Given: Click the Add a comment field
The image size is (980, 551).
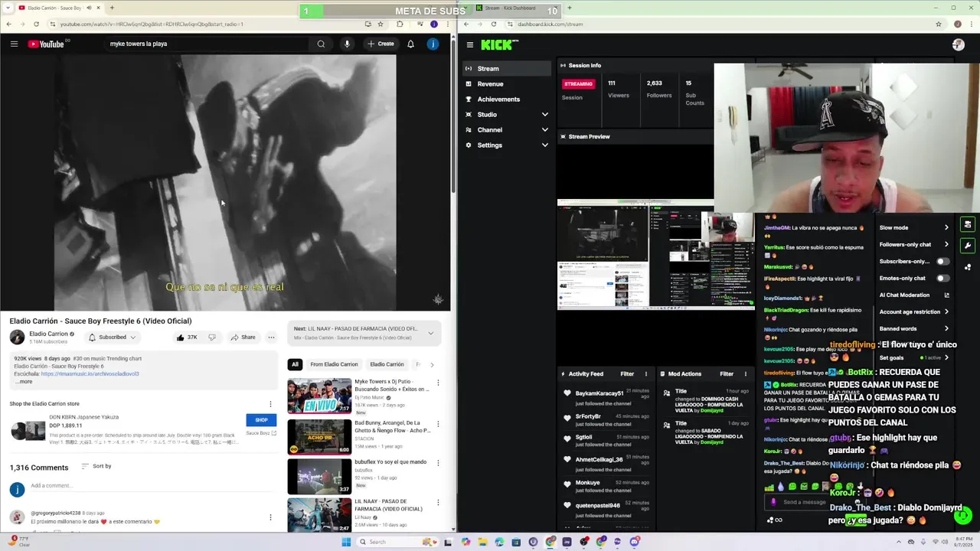Looking at the screenshot, I should pyautogui.click(x=149, y=486).
